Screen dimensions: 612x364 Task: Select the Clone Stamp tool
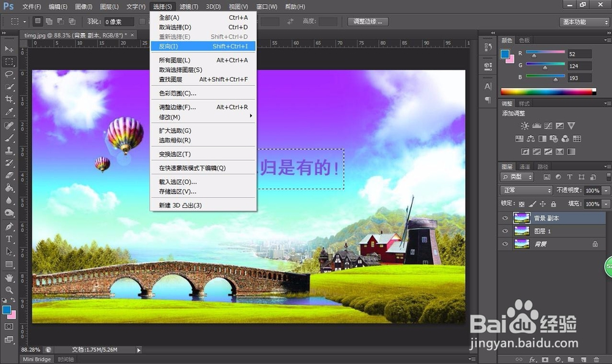[9, 150]
